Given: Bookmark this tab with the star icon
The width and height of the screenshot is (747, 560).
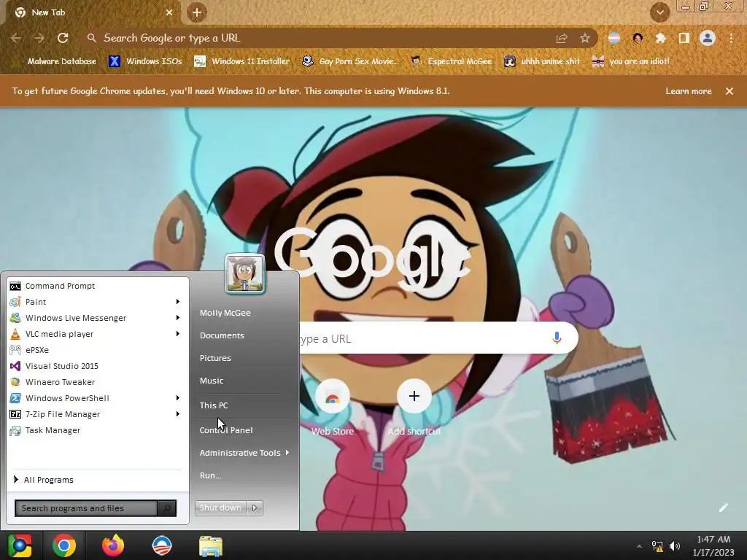Looking at the screenshot, I should tap(584, 38).
